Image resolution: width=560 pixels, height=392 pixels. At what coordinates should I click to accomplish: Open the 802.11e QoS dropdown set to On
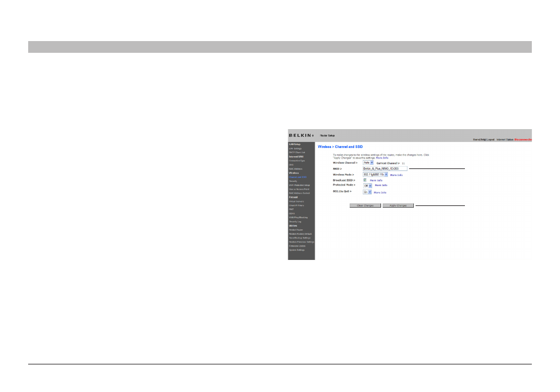(x=367, y=192)
